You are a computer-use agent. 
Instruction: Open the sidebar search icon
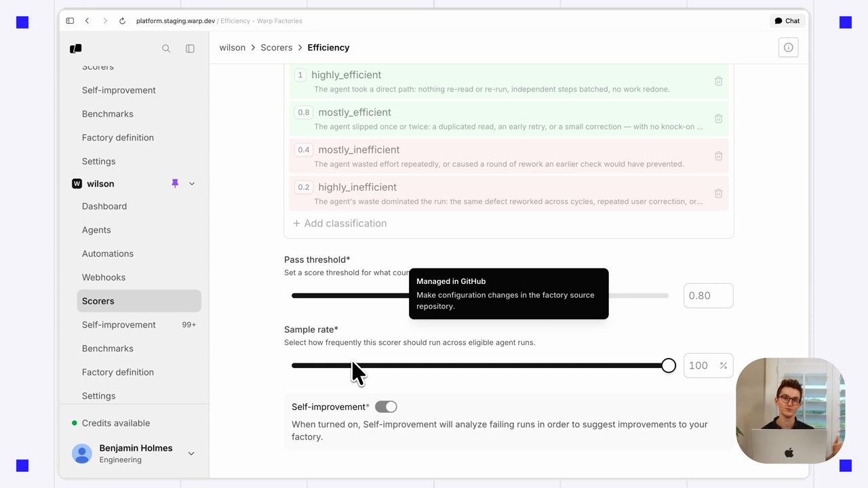pos(166,49)
